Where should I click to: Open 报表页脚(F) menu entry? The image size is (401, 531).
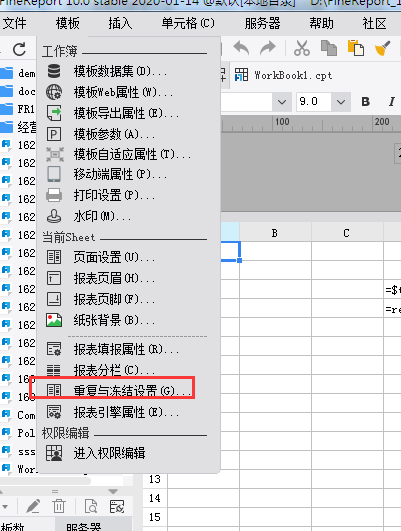click(114, 299)
